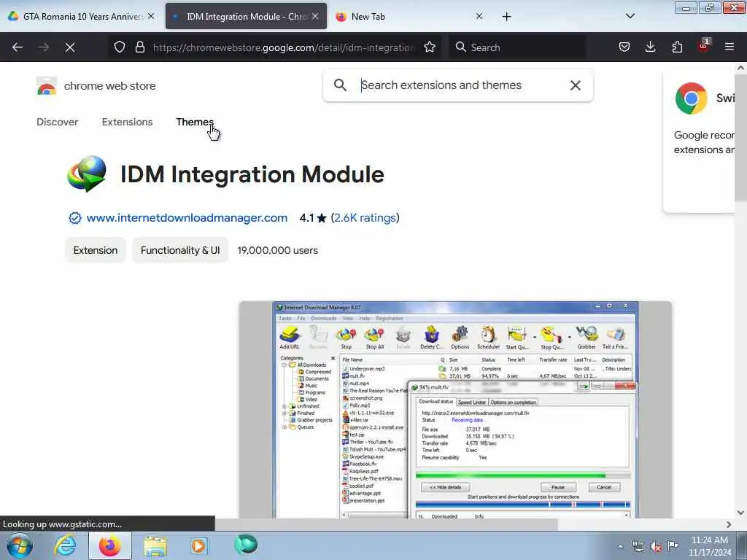Open the Discover section
This screenshot has height=560, width=747.
tap(57, 122)
